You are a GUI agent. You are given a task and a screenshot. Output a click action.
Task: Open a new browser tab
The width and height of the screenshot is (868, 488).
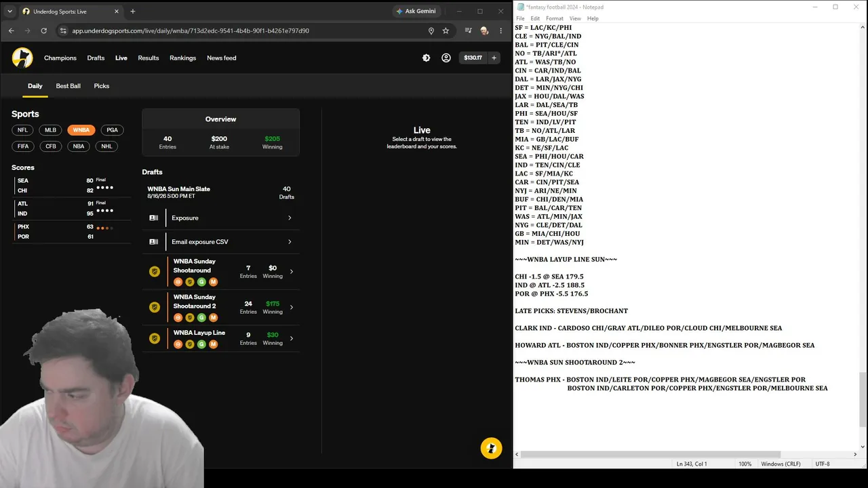pyautogui.click(x=133, y=12)
